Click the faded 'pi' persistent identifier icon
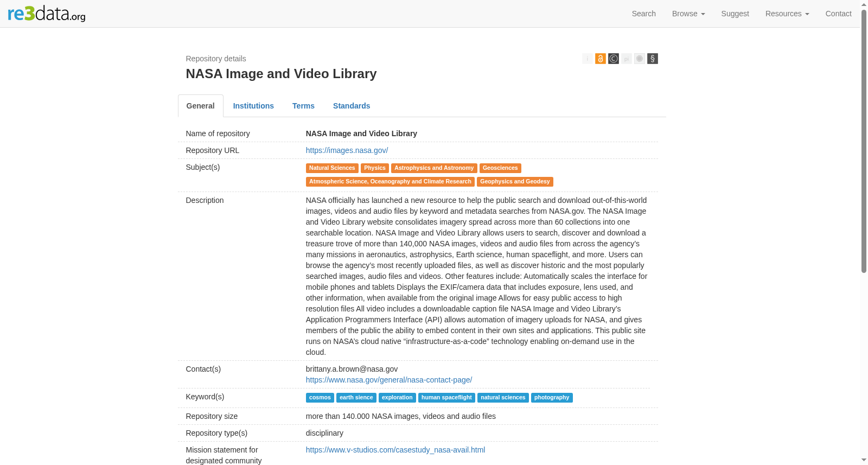This screenshot has height=465, width=868. coord(627,59)
